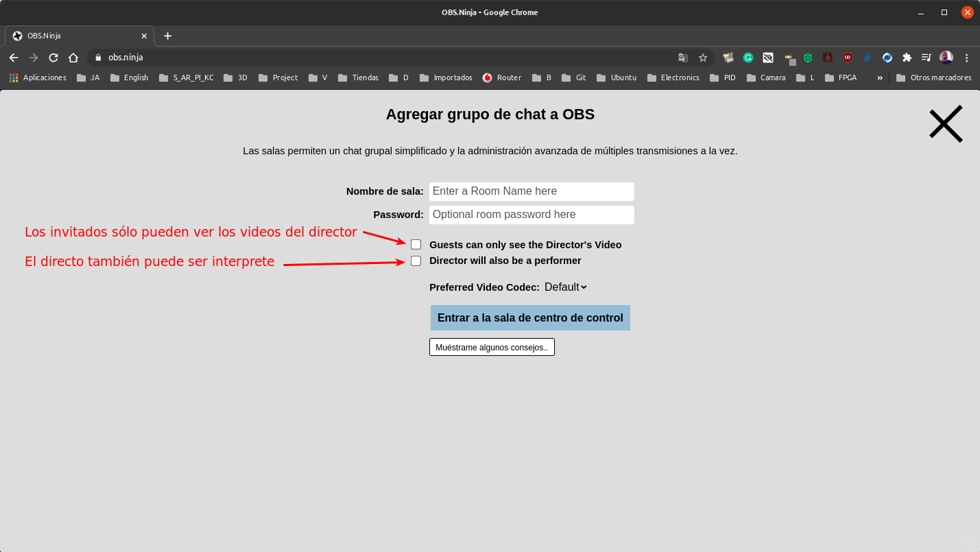Open the English bookmarks folder

tap(129, 77)
